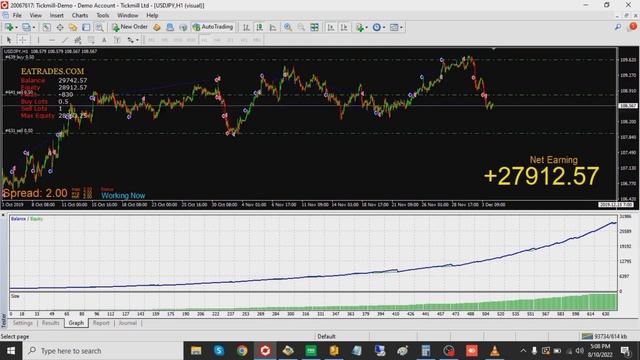Switch to line chart mode

(x=273, y=27)
